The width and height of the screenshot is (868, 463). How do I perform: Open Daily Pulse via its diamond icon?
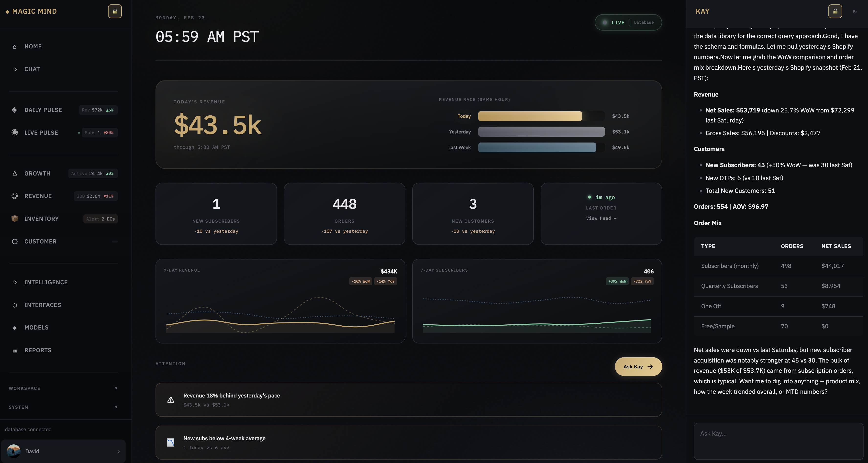point(14,110)
